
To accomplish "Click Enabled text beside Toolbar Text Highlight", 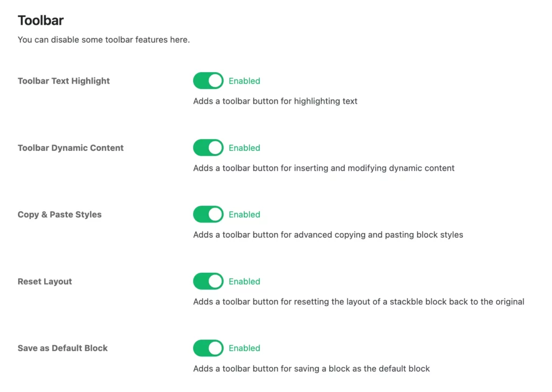I will coord(244,81).
